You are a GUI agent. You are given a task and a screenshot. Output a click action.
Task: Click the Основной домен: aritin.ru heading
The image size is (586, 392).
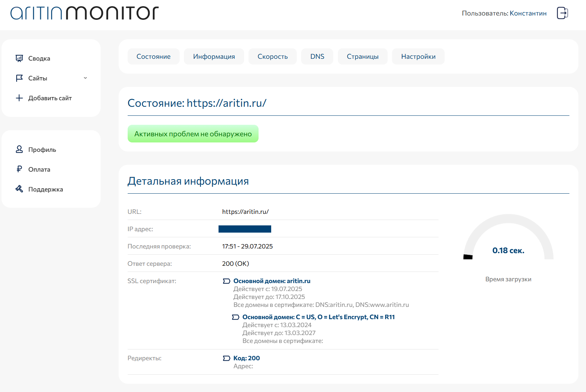[272, 281]
